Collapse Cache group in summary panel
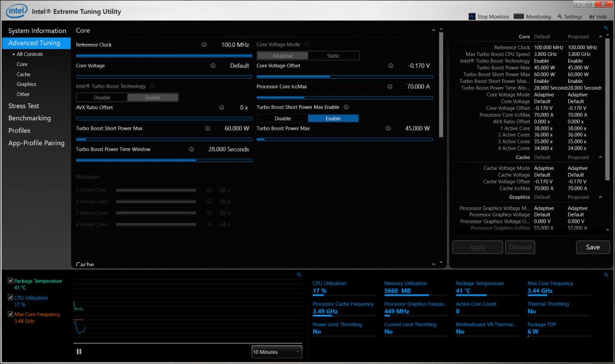This screenshot has height=364, width=615. coord(600,157)
